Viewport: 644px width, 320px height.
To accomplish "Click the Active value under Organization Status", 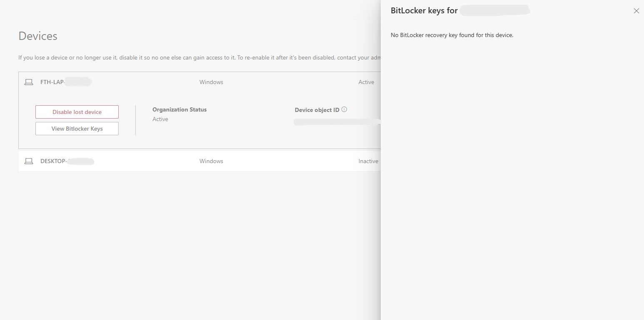I will click(160, 119).
